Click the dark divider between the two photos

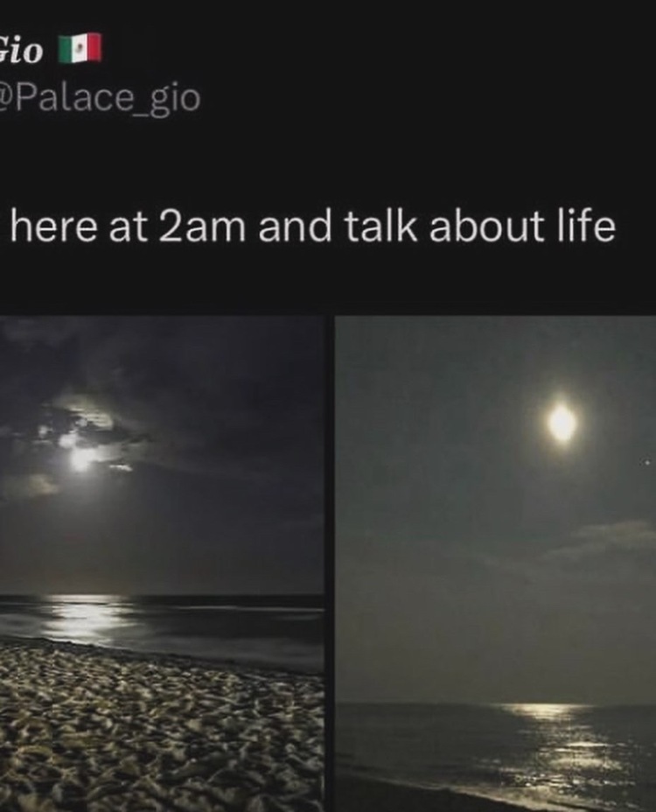(330, 563)
